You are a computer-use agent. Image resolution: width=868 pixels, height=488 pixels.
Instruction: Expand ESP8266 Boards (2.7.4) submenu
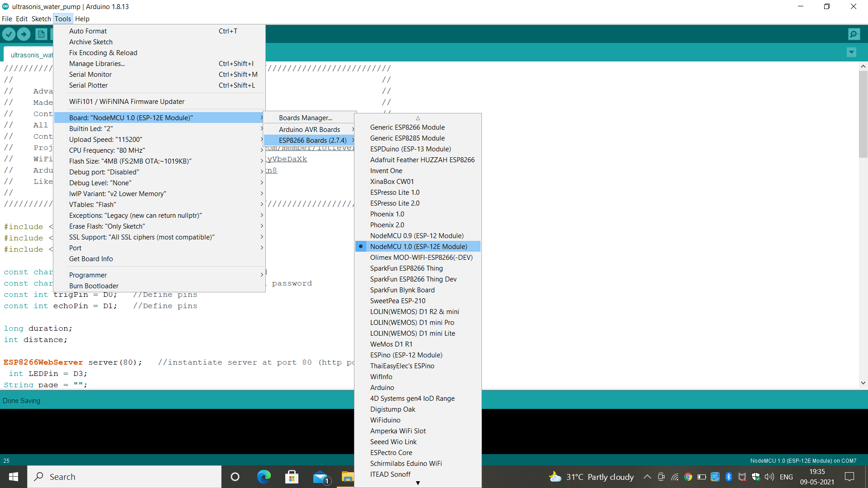[310, 140]
